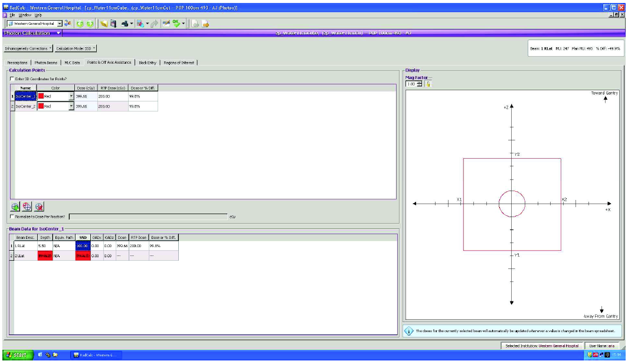Viewport: 628px width, 364px height.
Task: Open the Inhomogeneity Corrections dropdown
Action: (x=28, y=48)
